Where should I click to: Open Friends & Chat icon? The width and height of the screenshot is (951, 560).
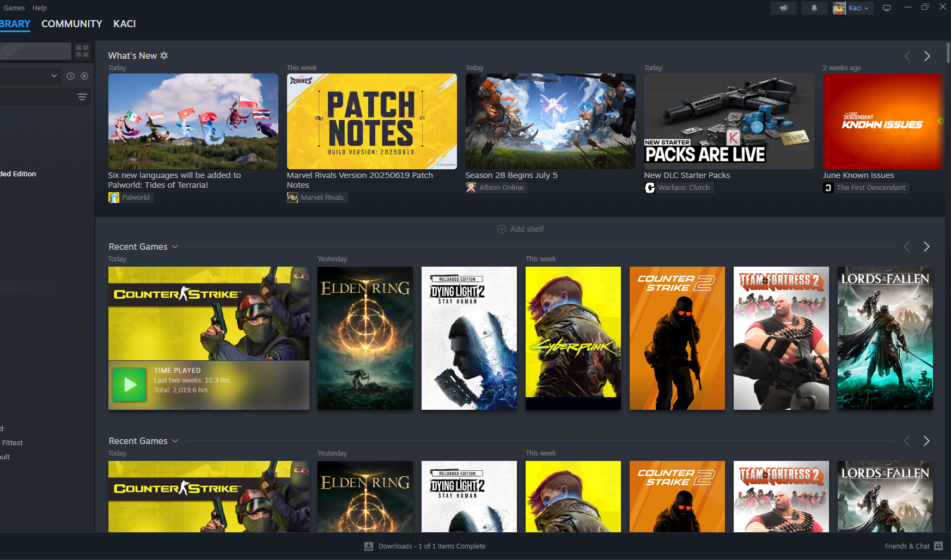point(938,546)
